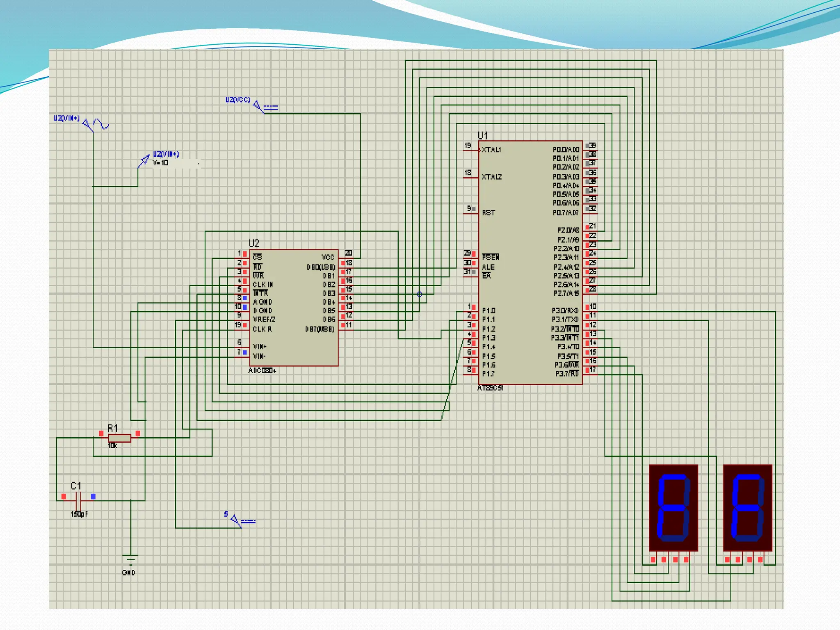Click the XTAL1 pin 19 on U1
The image size is (840, 630).
[471, 150]
